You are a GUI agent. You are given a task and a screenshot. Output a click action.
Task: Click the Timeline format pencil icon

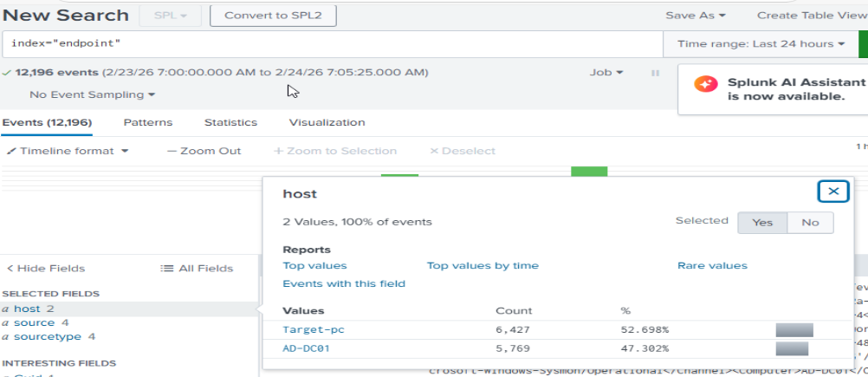click(x=11, y=151)
